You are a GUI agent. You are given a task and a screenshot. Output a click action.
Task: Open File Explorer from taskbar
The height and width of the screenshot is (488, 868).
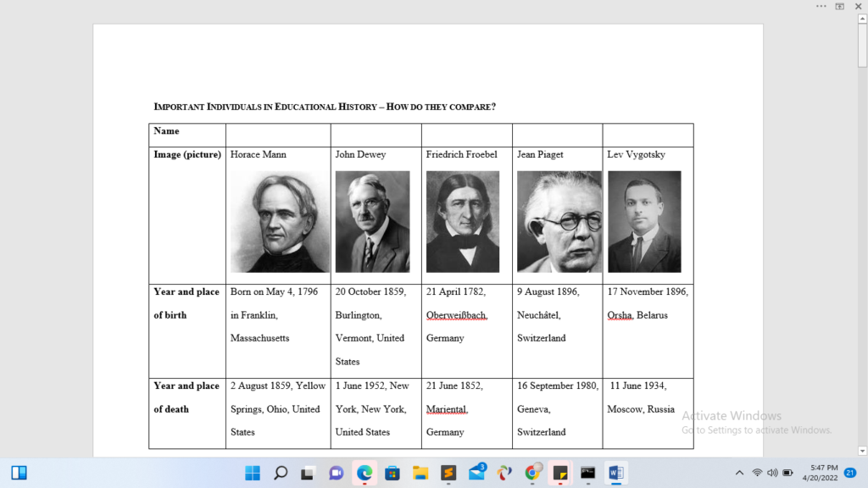click(x=420, y=473)
